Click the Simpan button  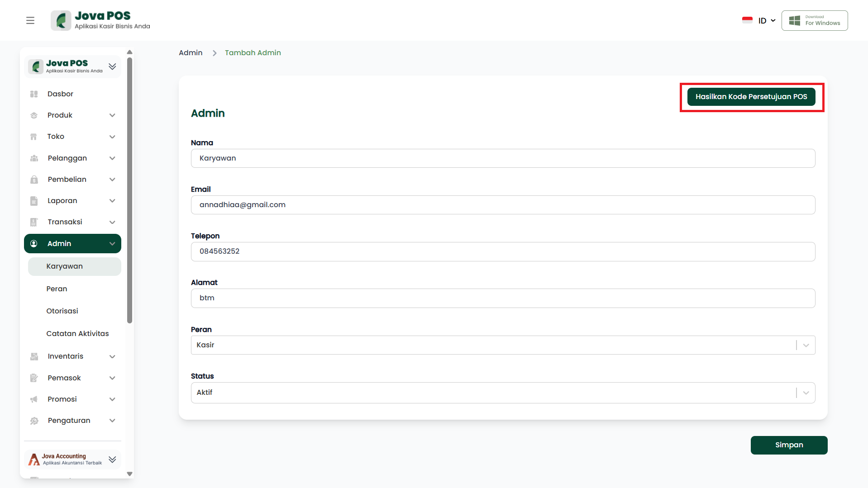click(788, 445)
